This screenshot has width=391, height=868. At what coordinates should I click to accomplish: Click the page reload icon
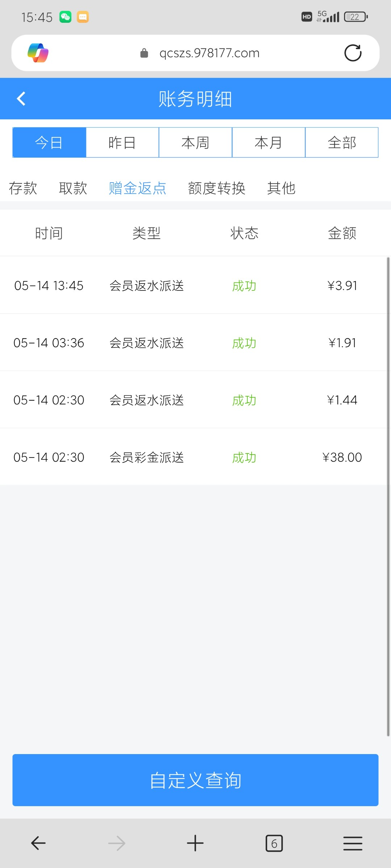353,53
